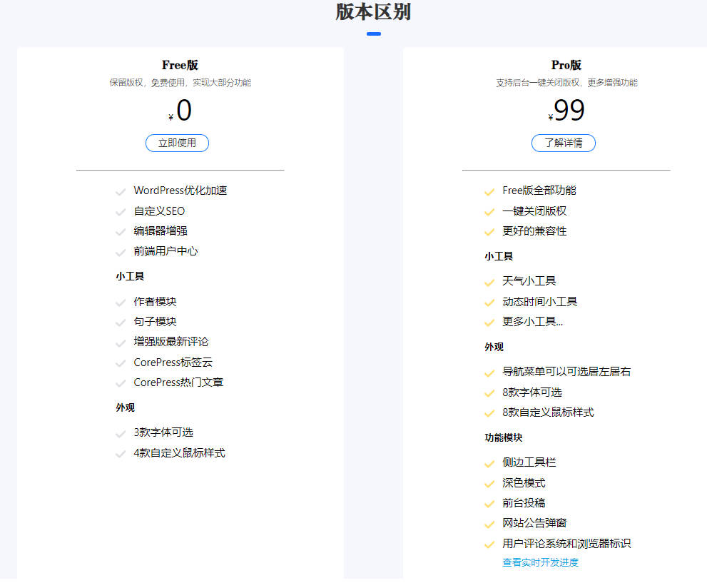Click the 导航菜单可以可选居左居右 feature text
The width and height of the screenshot is (707, 588).
[566, 372]
